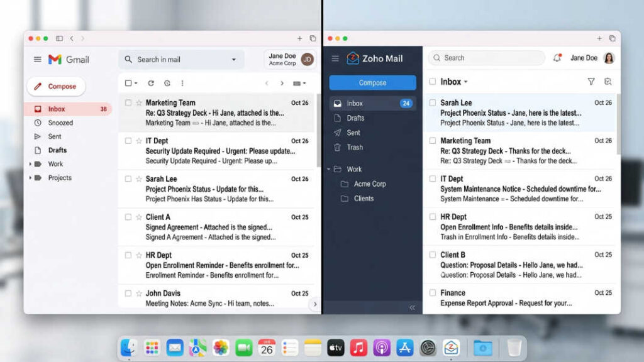This screenshot has width=644, height=362.
Task: Click the Gmail logo
Action: pos(69,60)
